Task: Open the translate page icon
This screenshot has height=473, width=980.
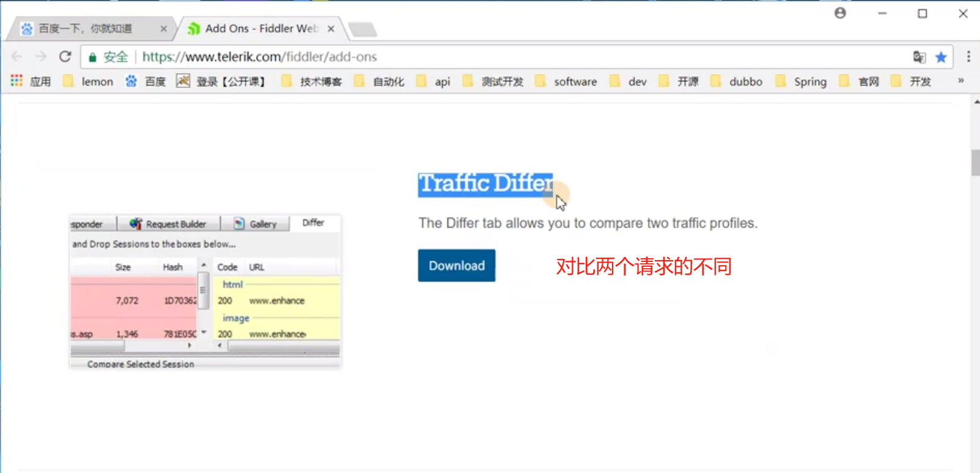Action: (919, 57)
